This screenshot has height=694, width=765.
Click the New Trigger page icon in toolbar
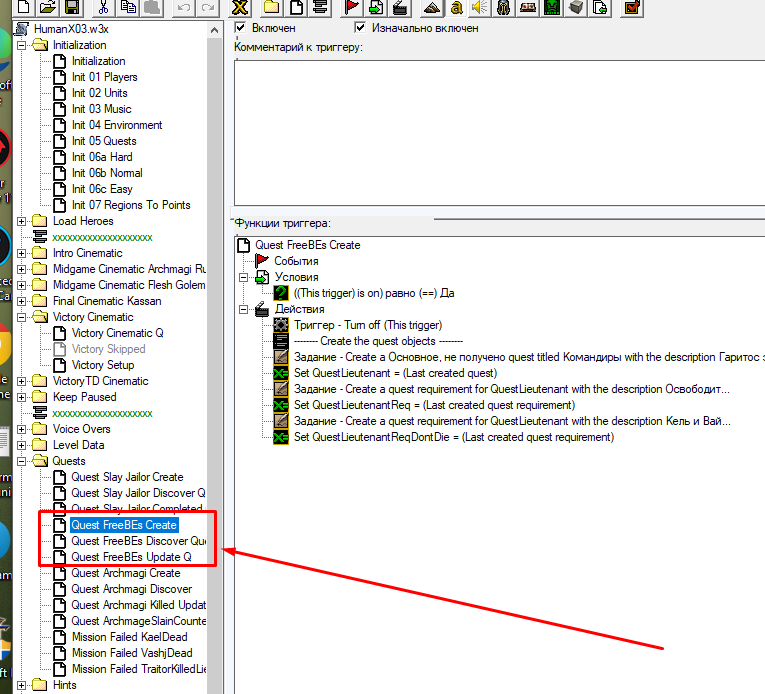(x=296, y=7)
